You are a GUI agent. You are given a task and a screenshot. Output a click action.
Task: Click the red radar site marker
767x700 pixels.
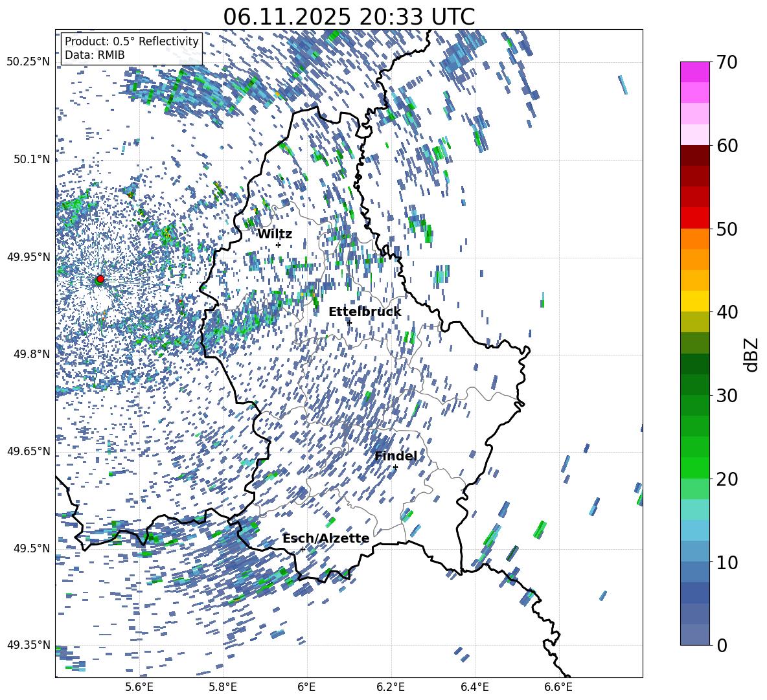pos(100,279)
